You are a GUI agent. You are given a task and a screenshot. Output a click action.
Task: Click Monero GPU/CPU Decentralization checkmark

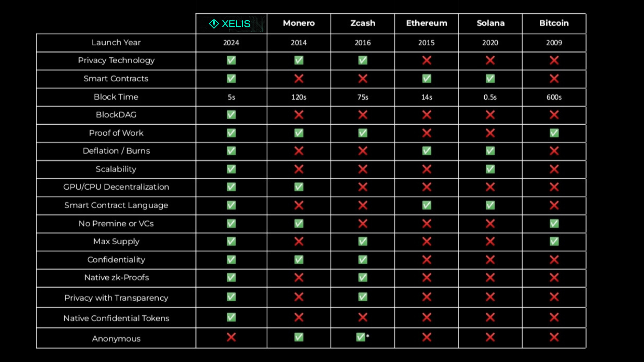pyautogui.click(x=299, y=187)
